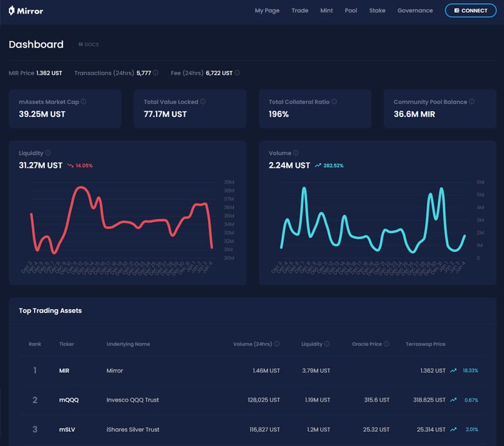Viewport: 504px width, 446px height.
Task: Click the Volume chart info icon
Action: point(296,152)
